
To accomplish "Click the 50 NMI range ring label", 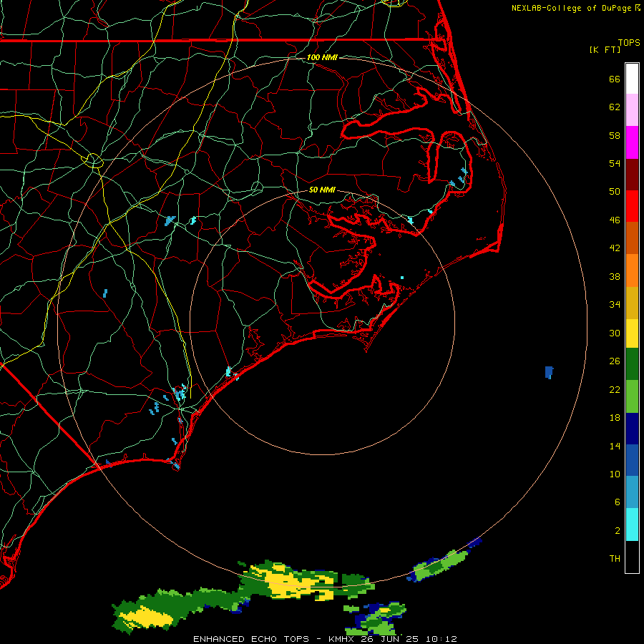I will coord(322,190).
